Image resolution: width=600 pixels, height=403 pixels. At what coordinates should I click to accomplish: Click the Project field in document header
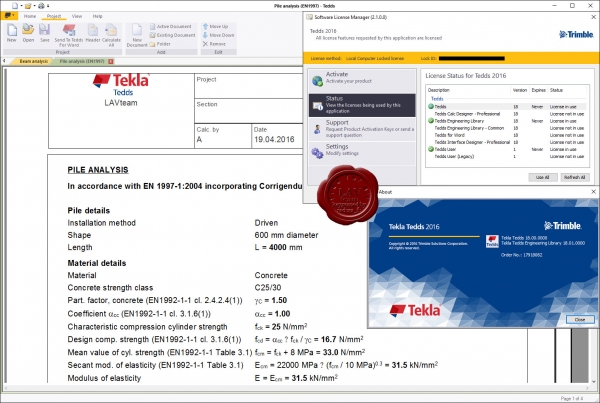249,86
